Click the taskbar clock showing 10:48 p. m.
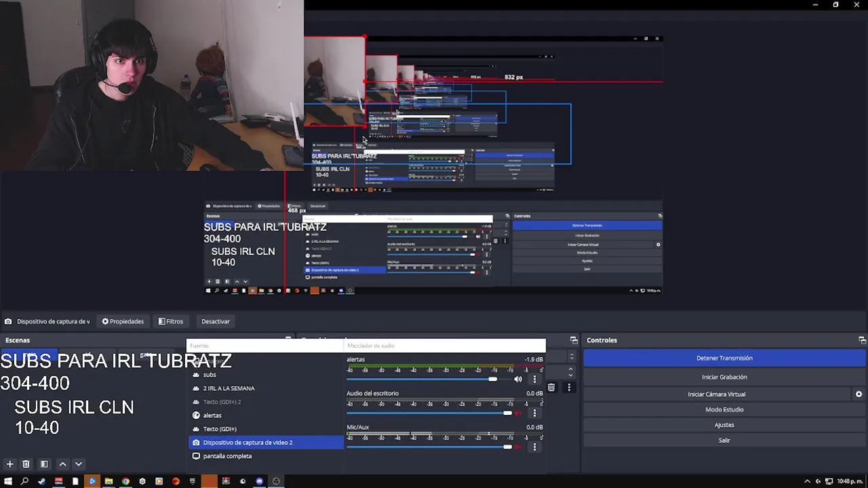This screenshot has width=868, height=488. (850, 481)
